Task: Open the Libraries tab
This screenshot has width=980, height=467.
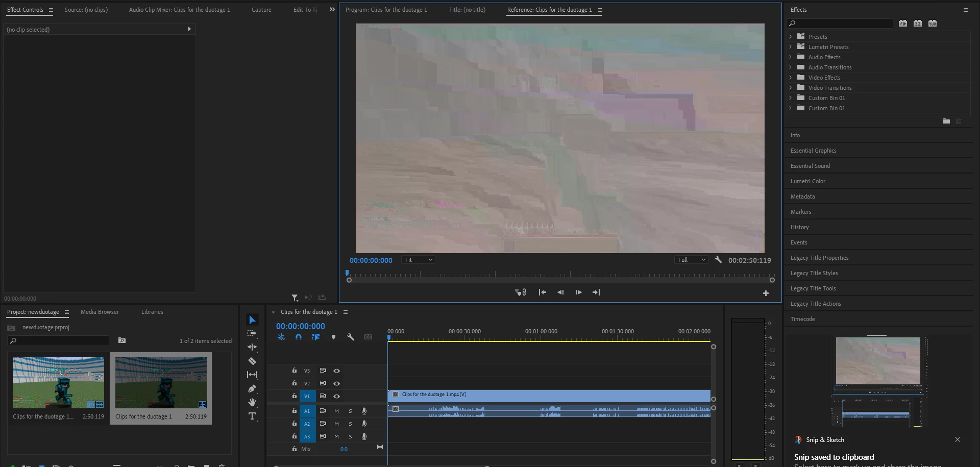Action: click(152, 312)
